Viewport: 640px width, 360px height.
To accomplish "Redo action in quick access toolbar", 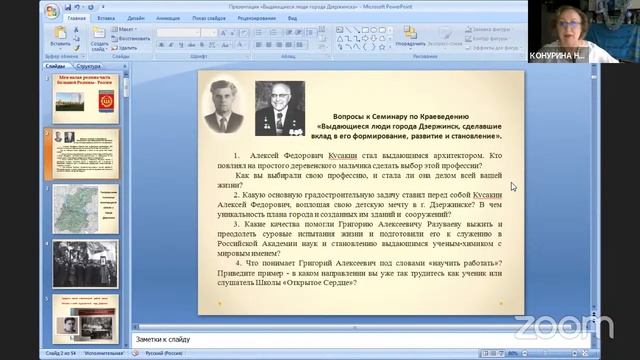I will click(x=90, y=7).
